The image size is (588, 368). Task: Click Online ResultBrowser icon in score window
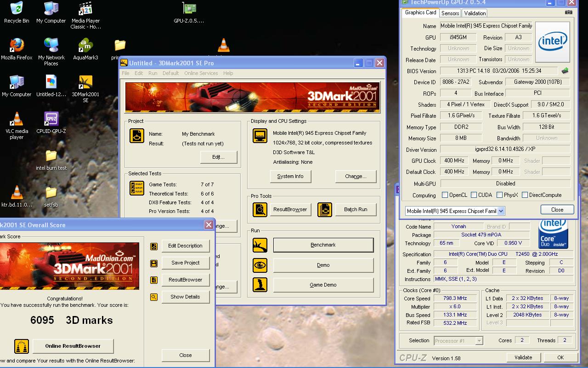[x=22, y=346]
